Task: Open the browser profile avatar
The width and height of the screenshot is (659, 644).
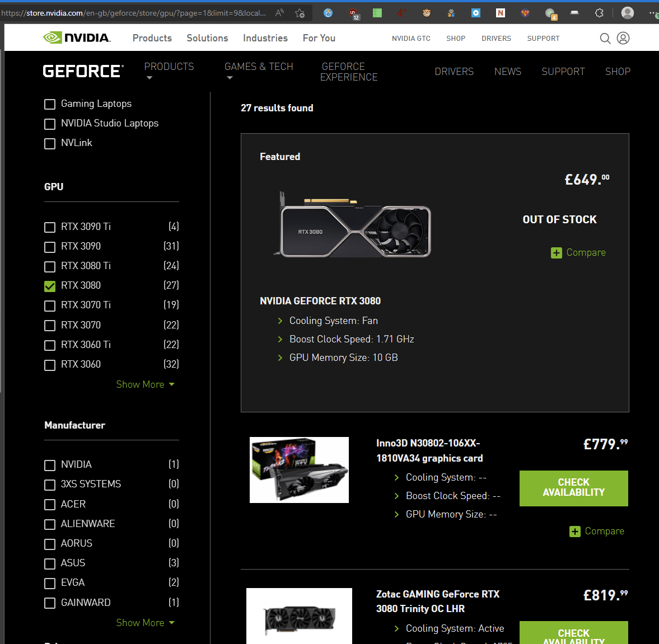Action: (628, 13)
